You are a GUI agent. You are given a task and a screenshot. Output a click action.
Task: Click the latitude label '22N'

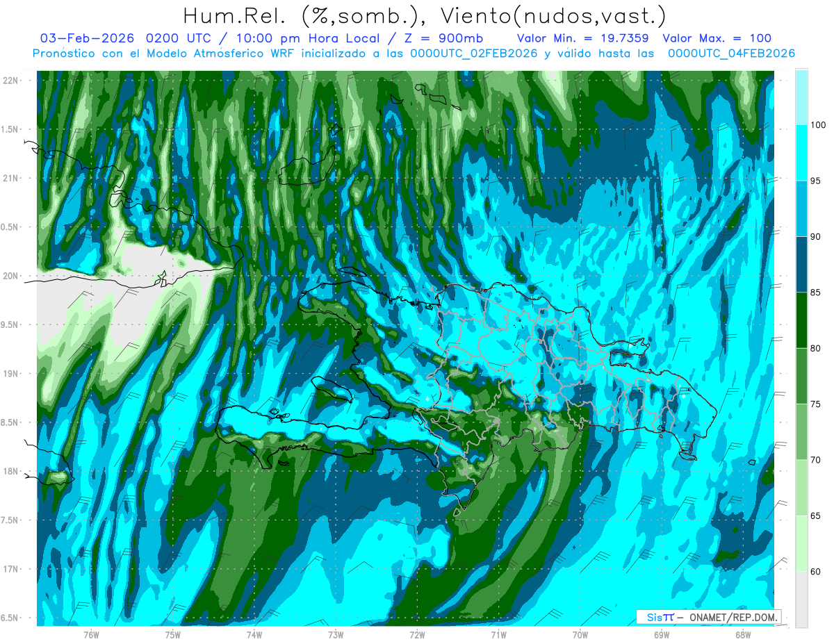click(12, 81)
